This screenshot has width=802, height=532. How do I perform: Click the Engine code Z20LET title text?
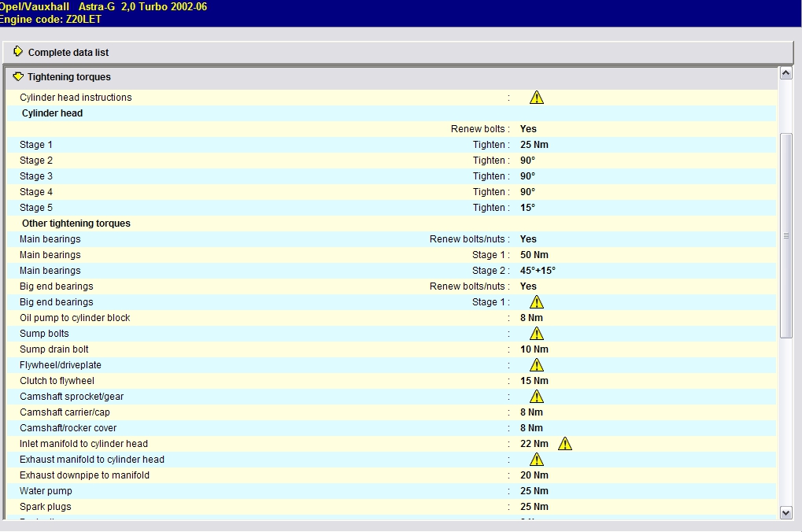50,20
